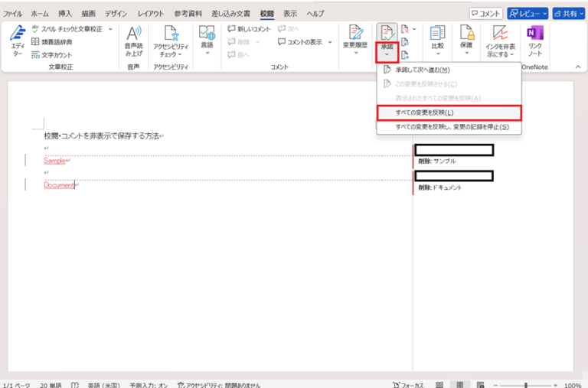Expand the 承諾 accept dropdown arrow
The height and width of the screenshot is (388, 588).
pyautogui.click(x=387, y=54)
